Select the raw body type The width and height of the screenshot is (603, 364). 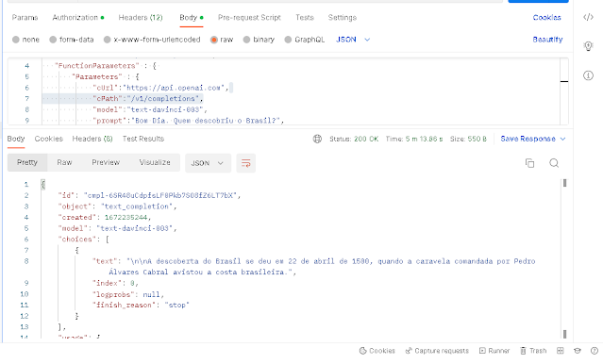point(222,40)
